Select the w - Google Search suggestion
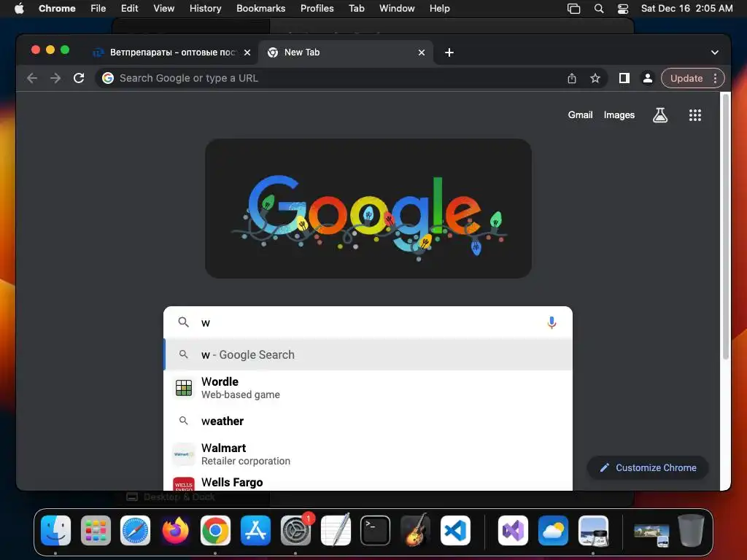The height and width of the screenshot is (560, 747). click(x=368, y=355)
